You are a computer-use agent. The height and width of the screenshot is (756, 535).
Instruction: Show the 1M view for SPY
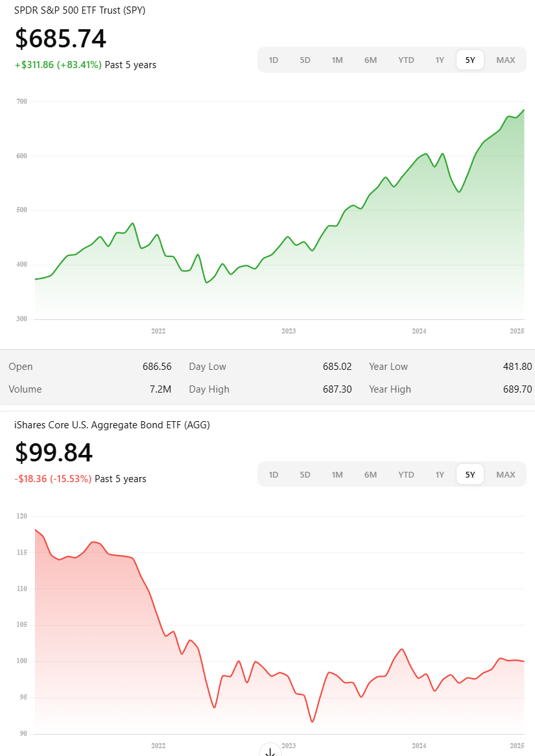coord(337,60)
